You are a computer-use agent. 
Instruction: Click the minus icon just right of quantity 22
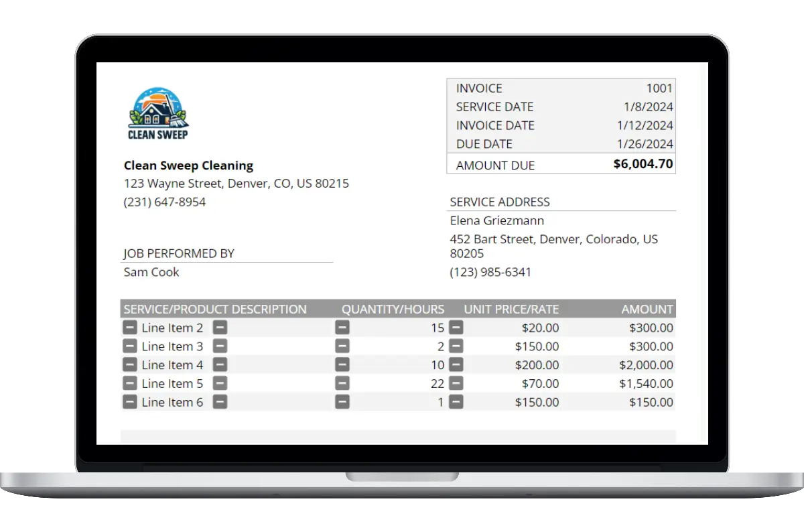point(456,384)
